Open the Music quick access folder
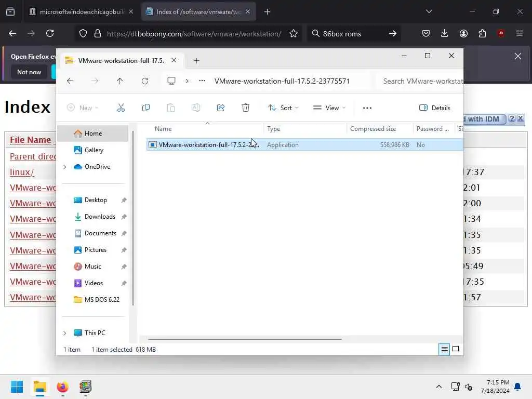The width and height of the screenshot is (532, 399). tap(93, 267)
